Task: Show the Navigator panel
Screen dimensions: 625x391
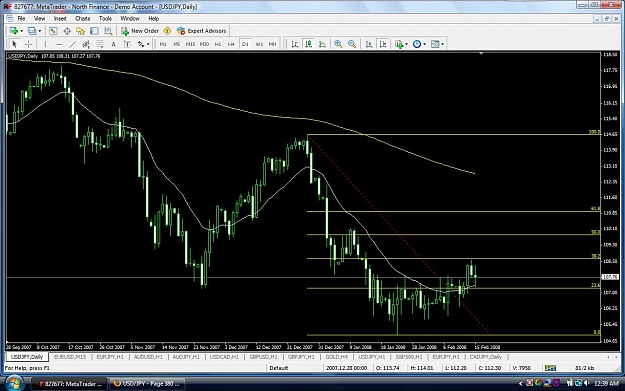Action: (x=81, y=31)
